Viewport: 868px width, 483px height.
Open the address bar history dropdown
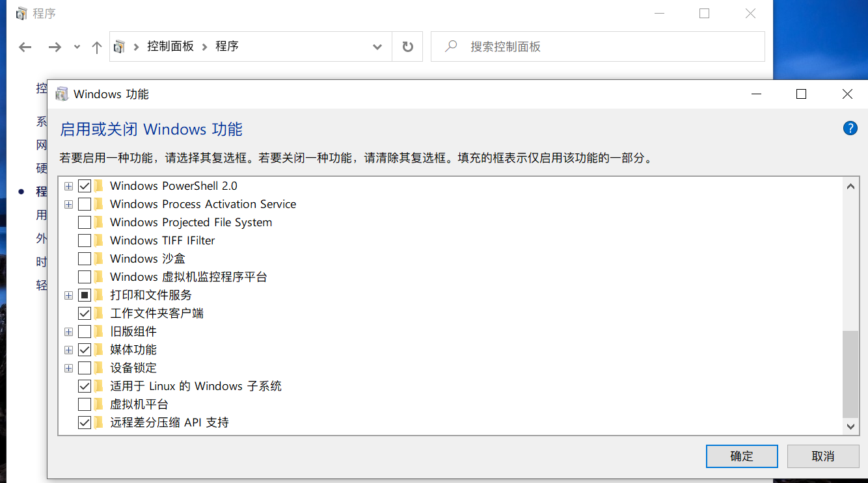[377, 47]
